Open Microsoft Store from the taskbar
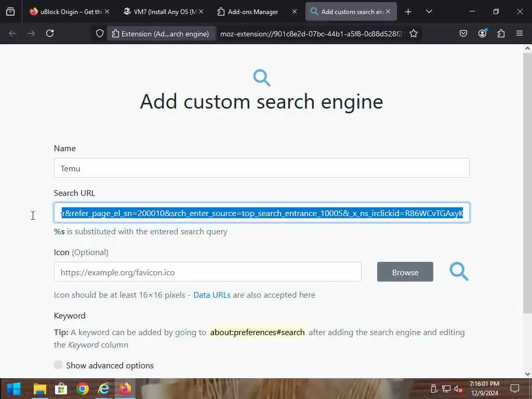This screenshot has height=399, width=532. pos(61,389)
